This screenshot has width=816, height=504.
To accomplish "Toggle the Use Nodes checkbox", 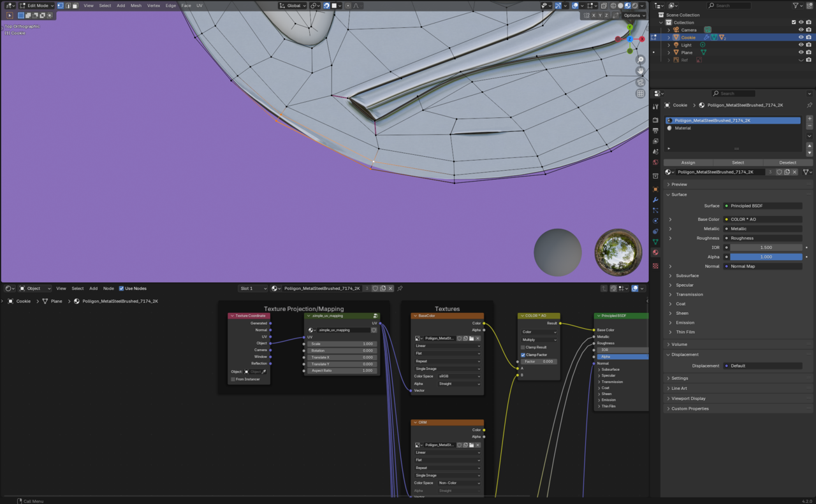I will click(x=122, y=289).
